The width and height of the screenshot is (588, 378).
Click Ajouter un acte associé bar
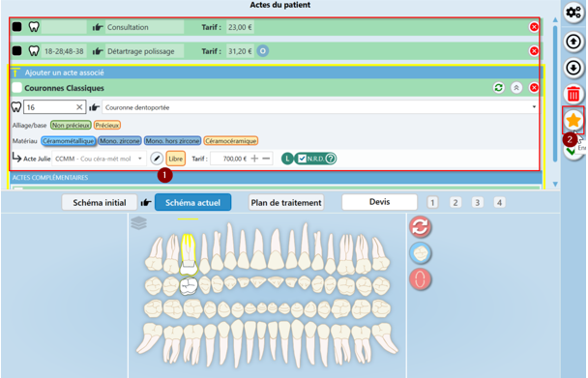[x=276, y=73]
